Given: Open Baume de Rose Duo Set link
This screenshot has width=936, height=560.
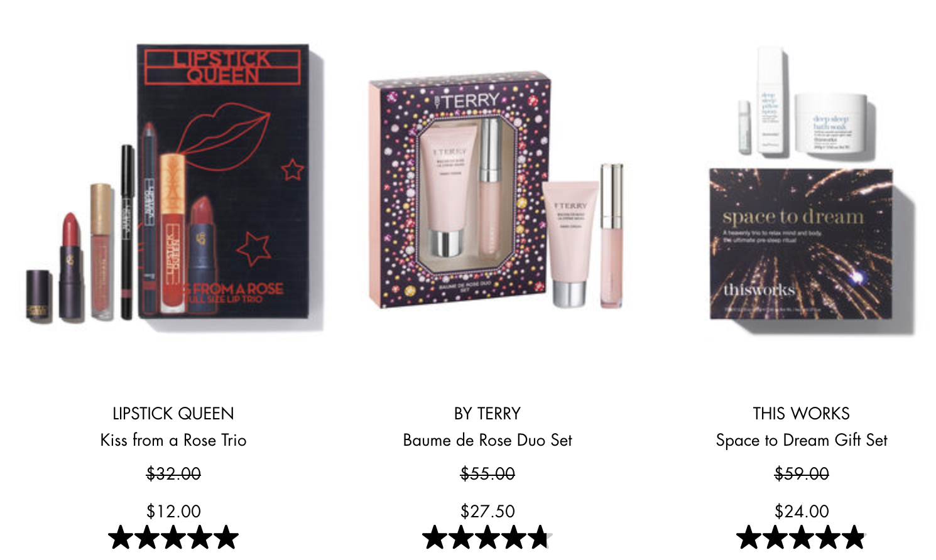Looking at the screenshot, I should pyautogui.click(x=487, y=440).
